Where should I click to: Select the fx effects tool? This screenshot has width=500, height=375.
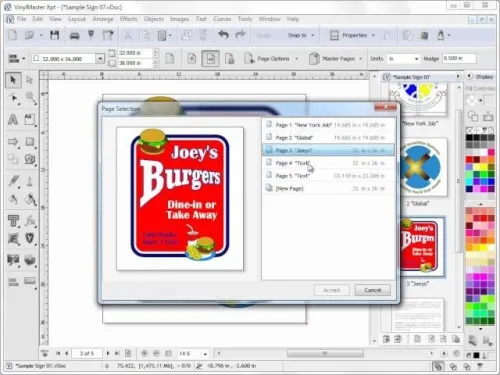(30, 221)
